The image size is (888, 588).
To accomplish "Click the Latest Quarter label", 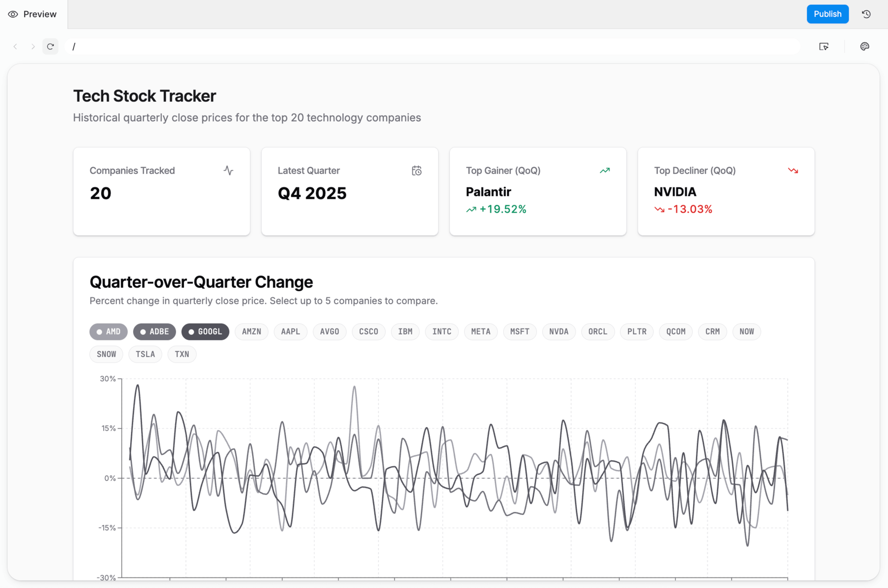I will tap(309, 171).
